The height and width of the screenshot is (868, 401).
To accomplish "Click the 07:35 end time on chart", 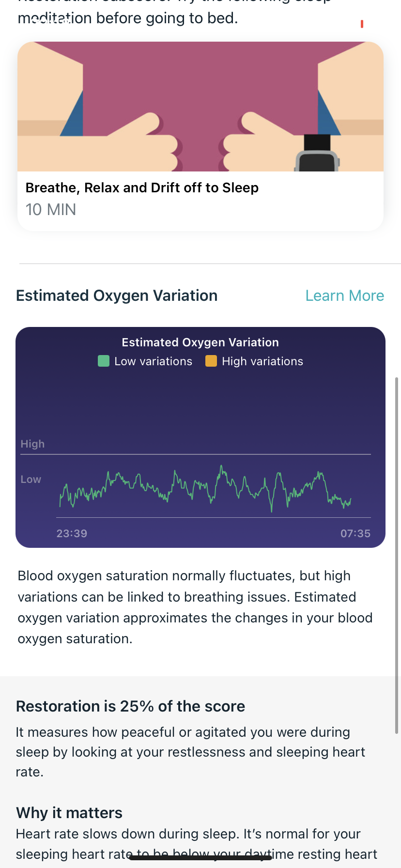I will point(355,534).
